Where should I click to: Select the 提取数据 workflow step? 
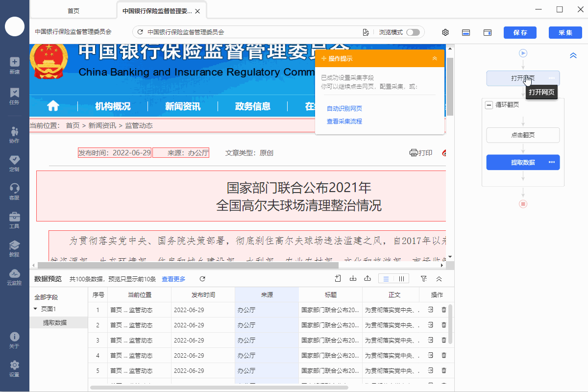[x=523, y=162]
